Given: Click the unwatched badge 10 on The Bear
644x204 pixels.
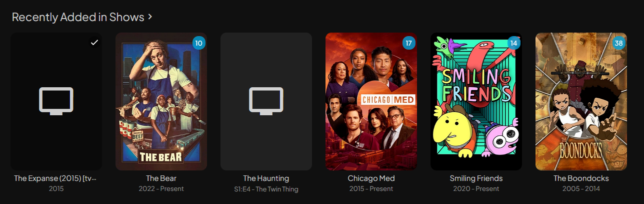Looking at the screenshot, I should [199, 43].
